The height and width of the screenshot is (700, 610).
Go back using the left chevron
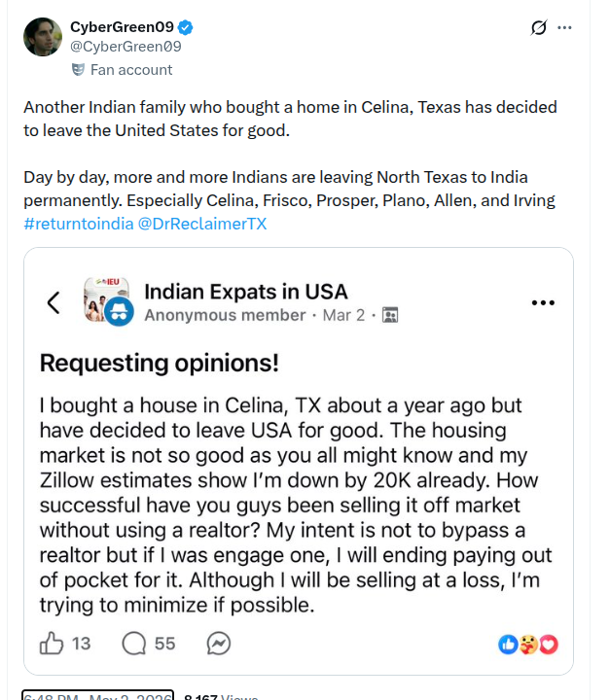(54, 302)
